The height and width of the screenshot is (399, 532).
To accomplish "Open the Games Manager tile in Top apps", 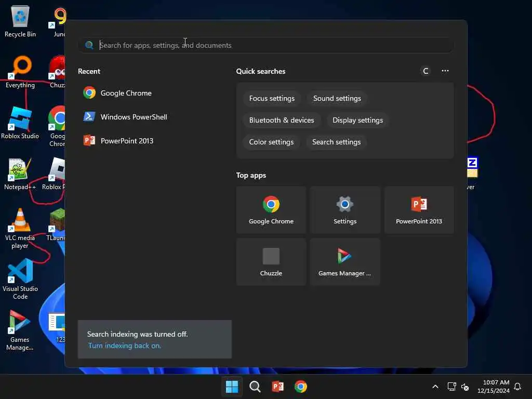I will [x=345, y=262].
